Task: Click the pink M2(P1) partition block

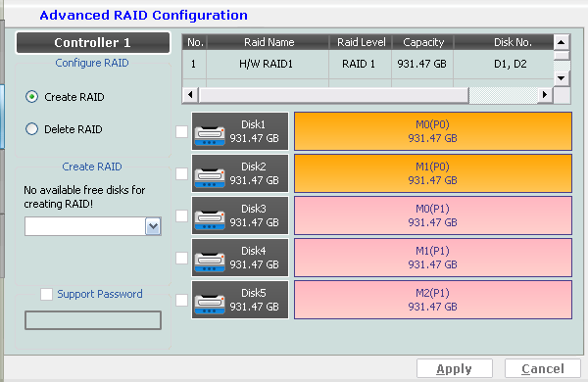Action: coord(433,300)
